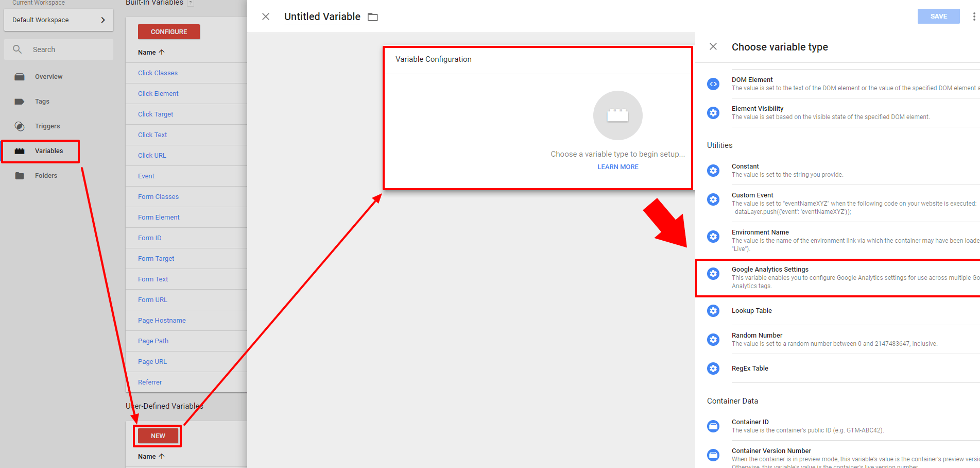
Task: Open the three-dot more options menu
Action: point(974,16)
